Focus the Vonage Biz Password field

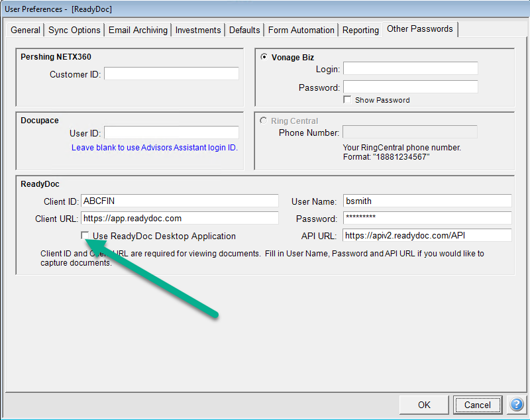click(411, 87)
